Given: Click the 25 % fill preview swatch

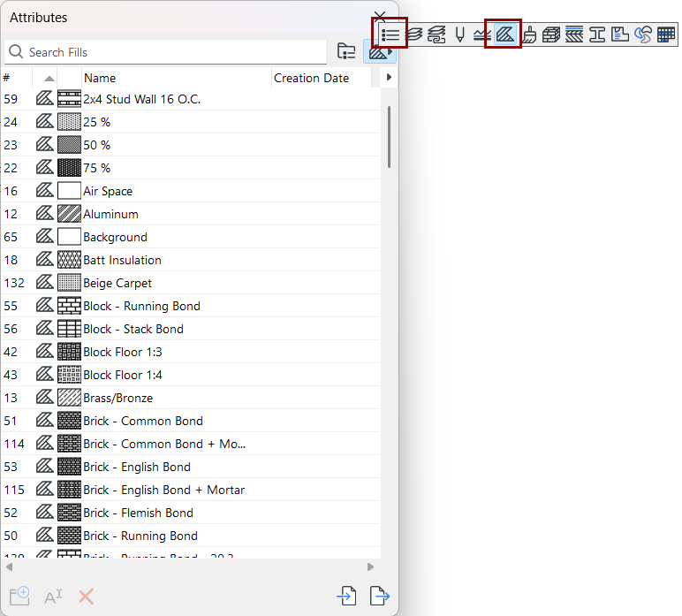Looking at the screenshot, I should pos(69,121).
